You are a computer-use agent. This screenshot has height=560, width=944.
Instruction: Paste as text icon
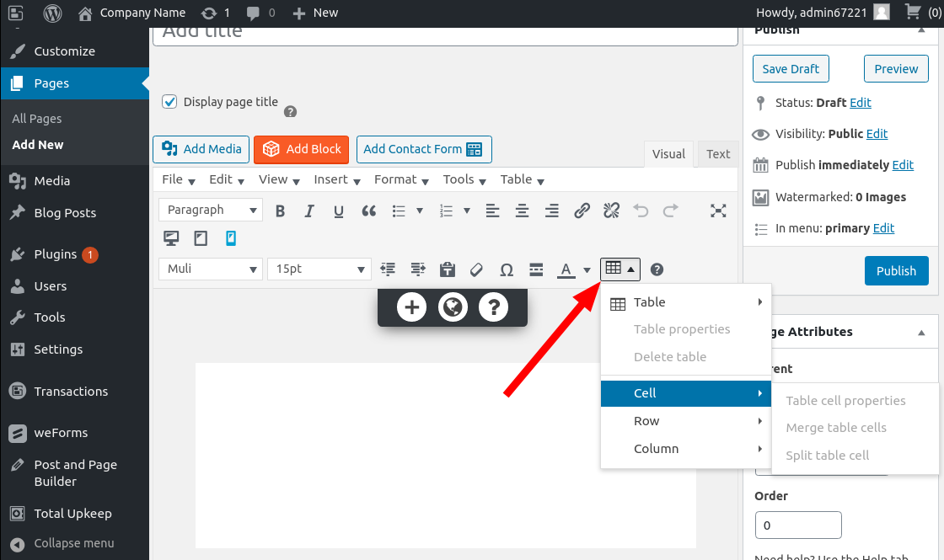pos(448,269)
